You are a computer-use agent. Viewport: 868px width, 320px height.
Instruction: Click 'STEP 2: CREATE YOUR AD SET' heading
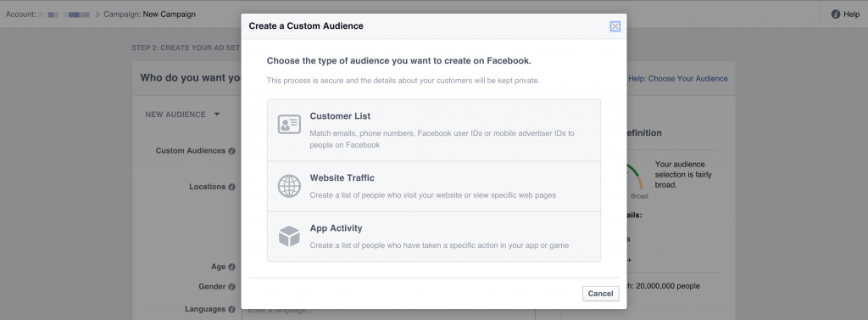(x=186, y=48)
